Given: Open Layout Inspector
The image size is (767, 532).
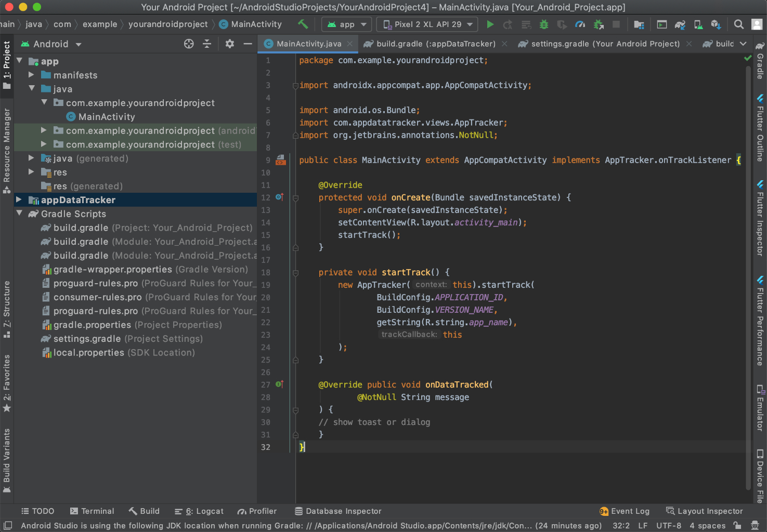Looking at the screenshot, I should point(705,511).
